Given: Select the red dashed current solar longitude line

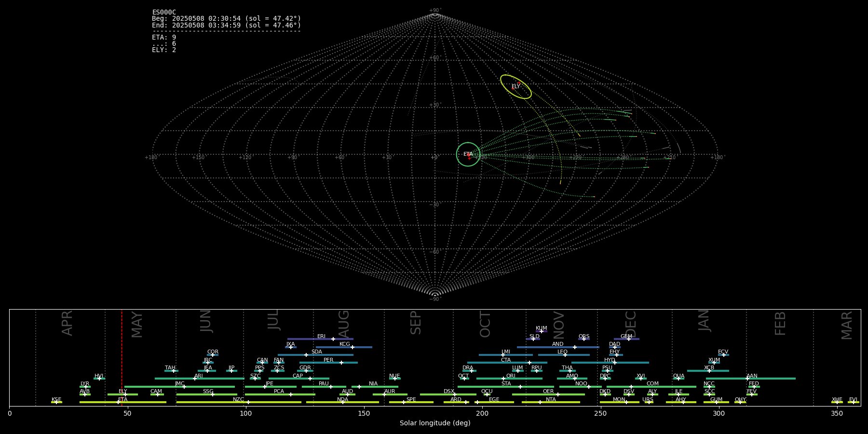Looking at the screenshot, I should (x=122, y=357).
